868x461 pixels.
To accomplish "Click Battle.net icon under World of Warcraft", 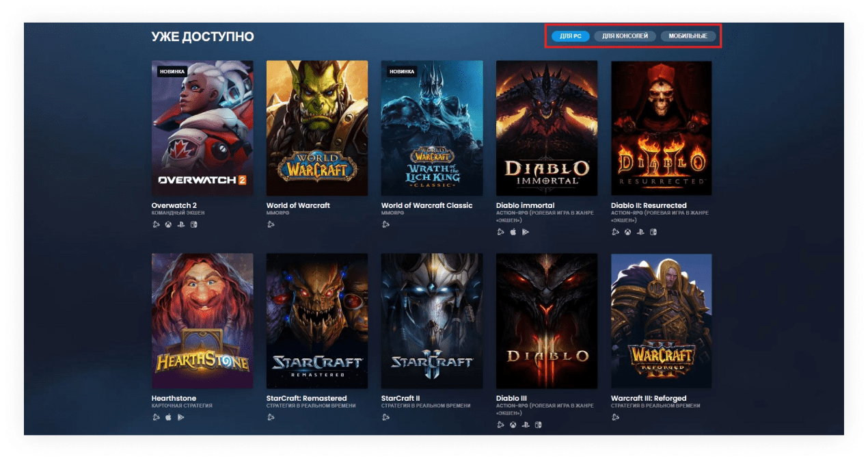I will click(x=271, y=224).
